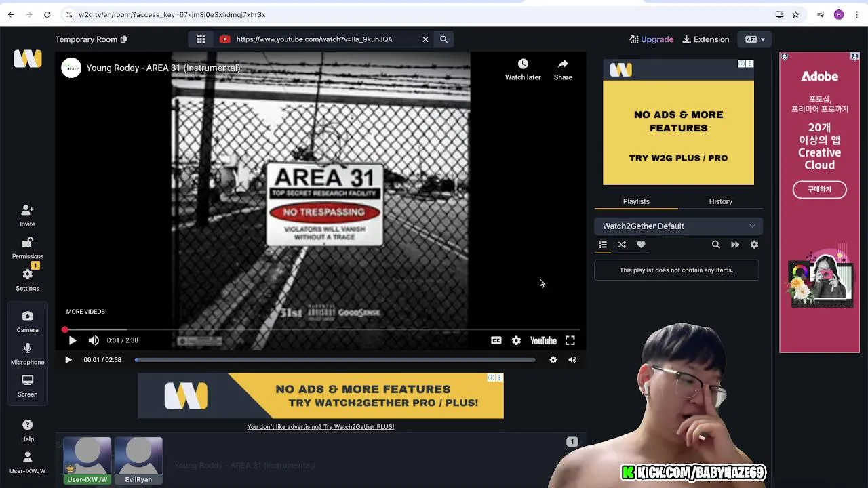
Task: Copy the Temporary Room link icon
Action: (123, 39)
